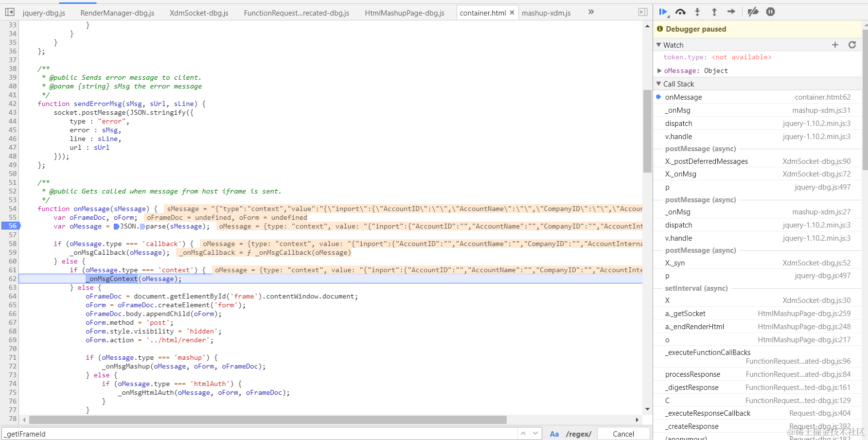The height and width of the screenshot is (440, 868).
Task: Toggle pause on exceptions
Action: tap(771, 12)
